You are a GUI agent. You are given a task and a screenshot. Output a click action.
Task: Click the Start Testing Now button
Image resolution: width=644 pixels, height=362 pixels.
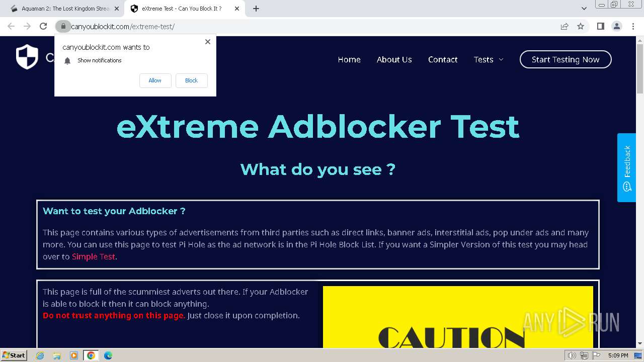(x=566, y=59)
